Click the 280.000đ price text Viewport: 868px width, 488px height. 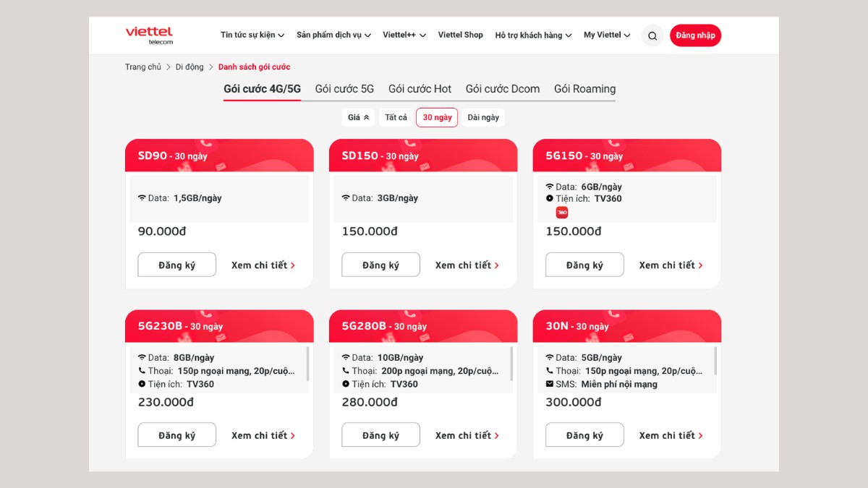click(x=370, y=402)
